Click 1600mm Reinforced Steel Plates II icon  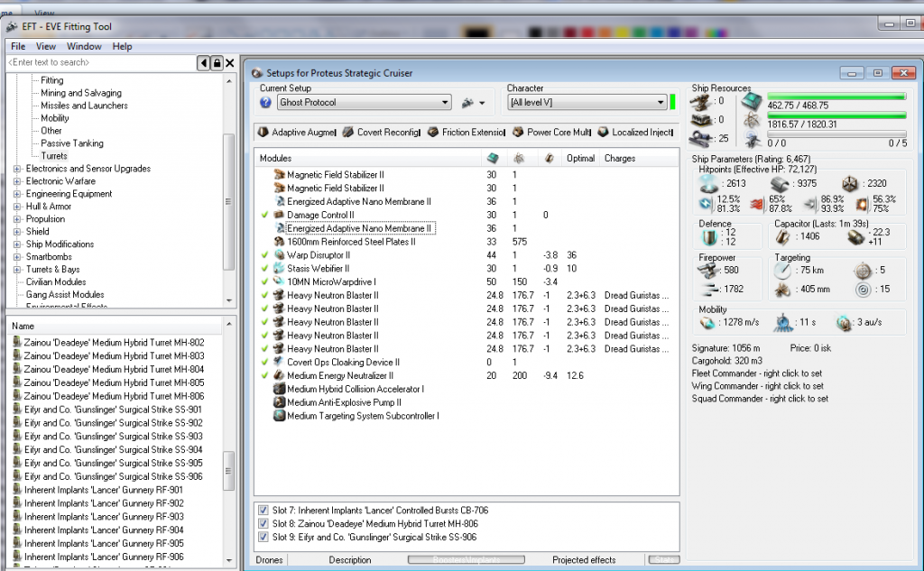[280, 242]
